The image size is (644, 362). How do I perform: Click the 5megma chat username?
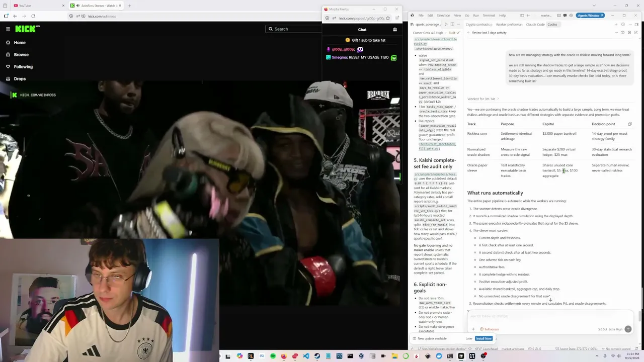(339, 57)
